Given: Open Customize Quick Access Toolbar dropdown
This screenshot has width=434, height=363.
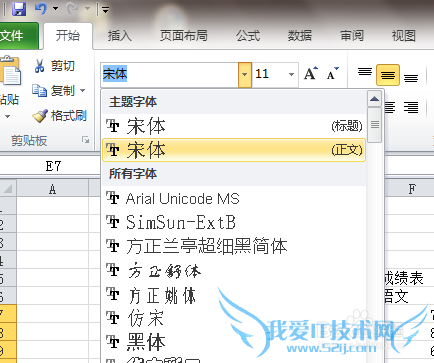Looking at the screenshot, I should click(105, 10).
